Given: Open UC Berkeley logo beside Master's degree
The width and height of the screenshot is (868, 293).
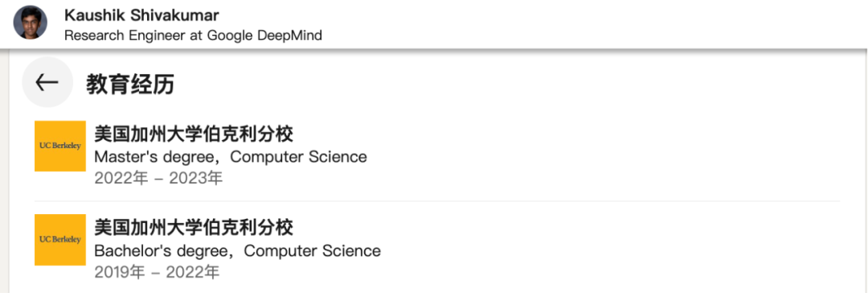Looking at the screenshot, I should coord(60,146).
